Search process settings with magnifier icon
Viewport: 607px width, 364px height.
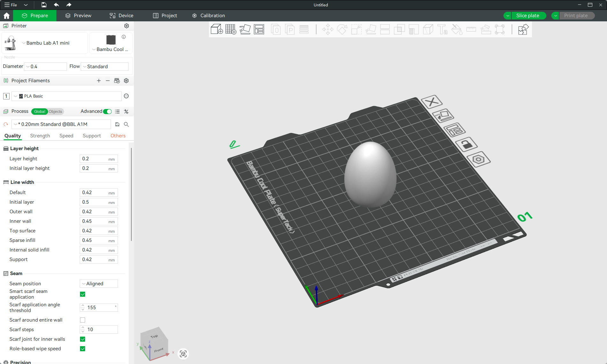pyautogui.click(x=126, y=124)
